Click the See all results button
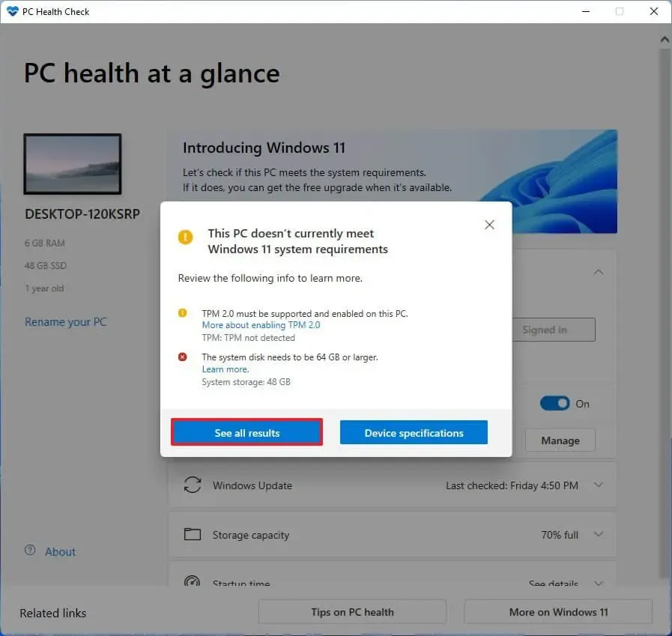Screen dimensions: 672x636 pos(246,432)
